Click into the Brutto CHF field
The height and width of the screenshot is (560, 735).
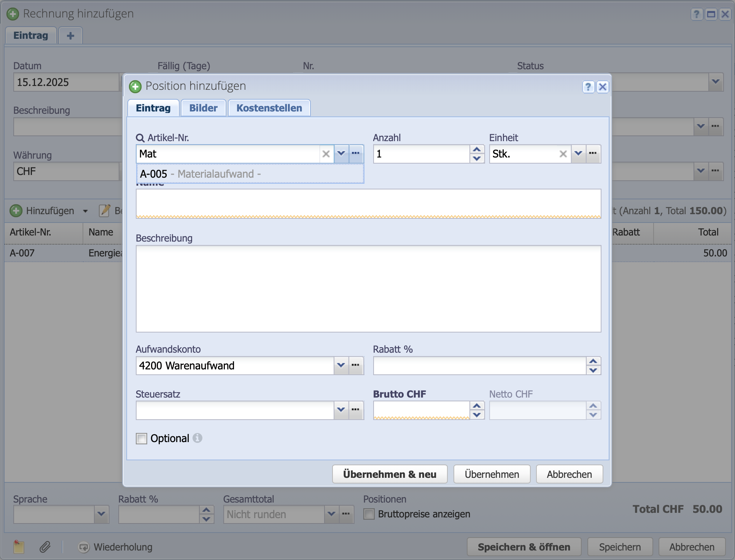tap(421, 410)
